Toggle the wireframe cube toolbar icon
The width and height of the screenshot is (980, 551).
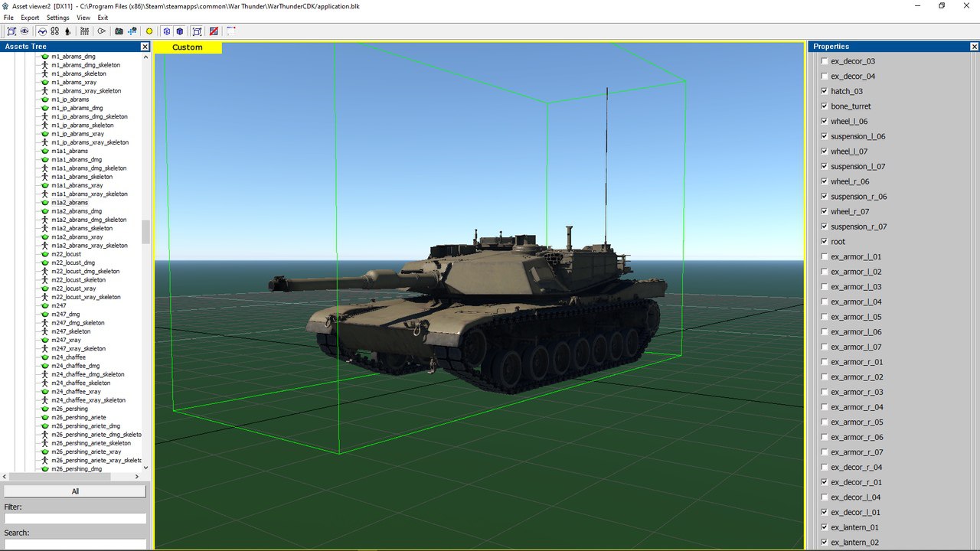(x=166, y=31)
